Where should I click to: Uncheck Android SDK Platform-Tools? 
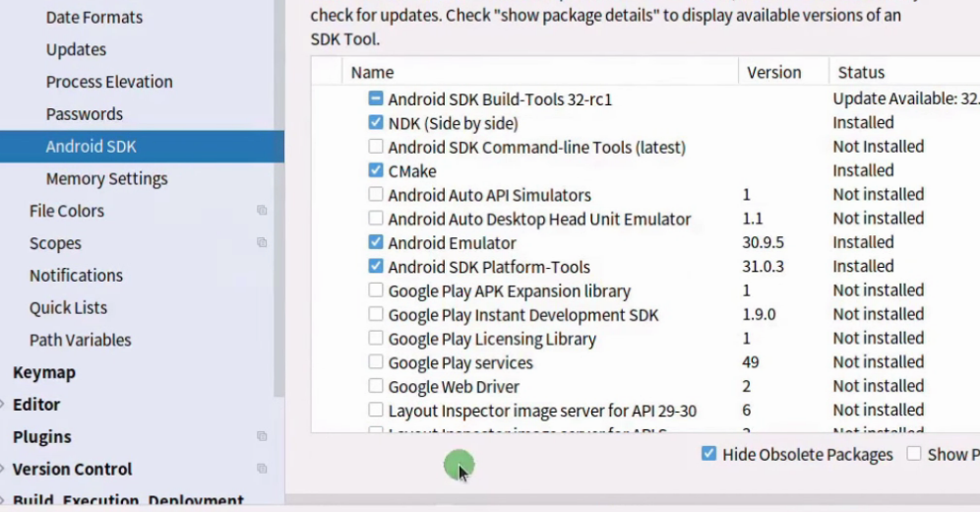pyautogui.click(x=375, y=266)
